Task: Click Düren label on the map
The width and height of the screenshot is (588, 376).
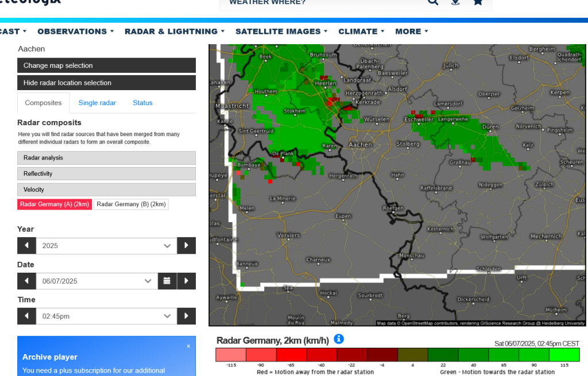Action: pyautogui.click(x=490, y=127)
